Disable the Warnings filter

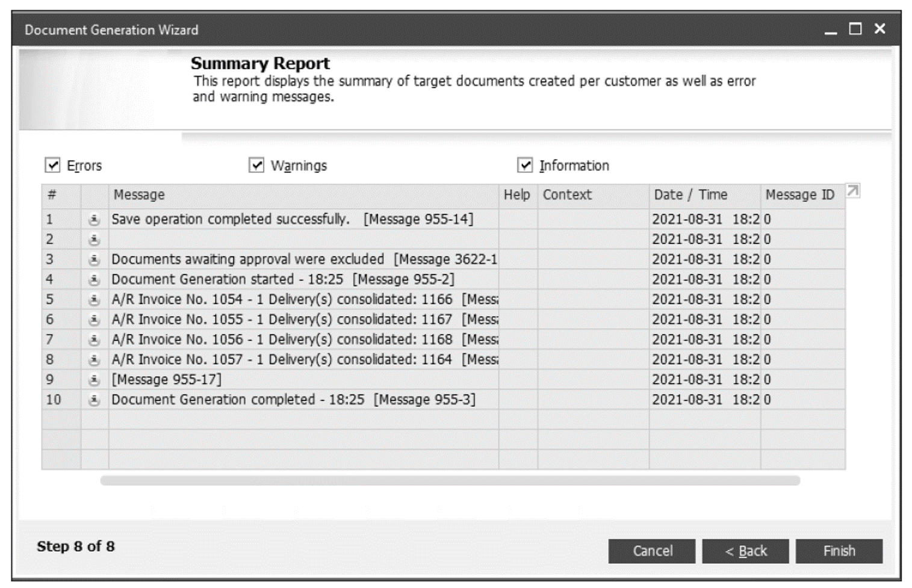(x=256, y=164)
